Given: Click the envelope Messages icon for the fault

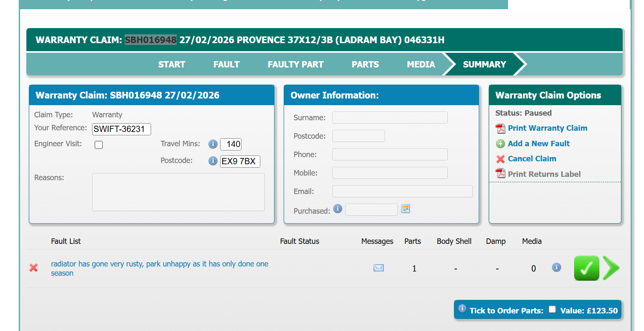Looking at the screenshot, I should click(378, 268).
